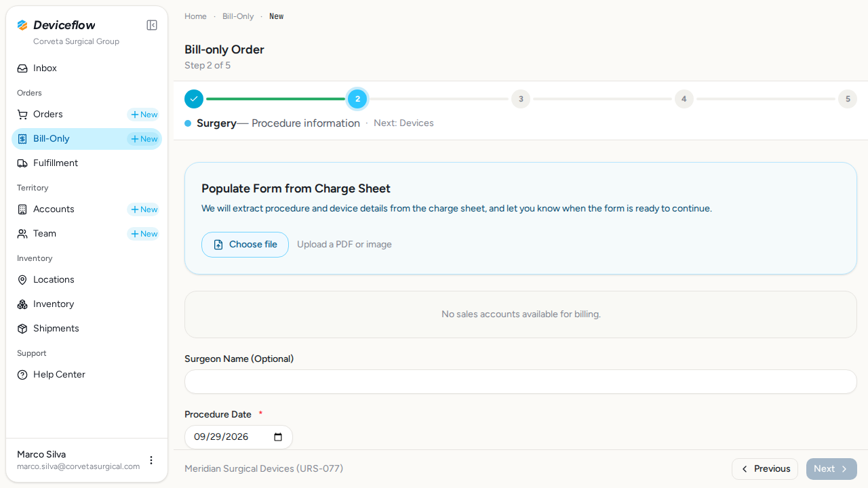Click Home breadcrumb link
Viewport: 868px width, 488px height.
[x=195, y=16]
